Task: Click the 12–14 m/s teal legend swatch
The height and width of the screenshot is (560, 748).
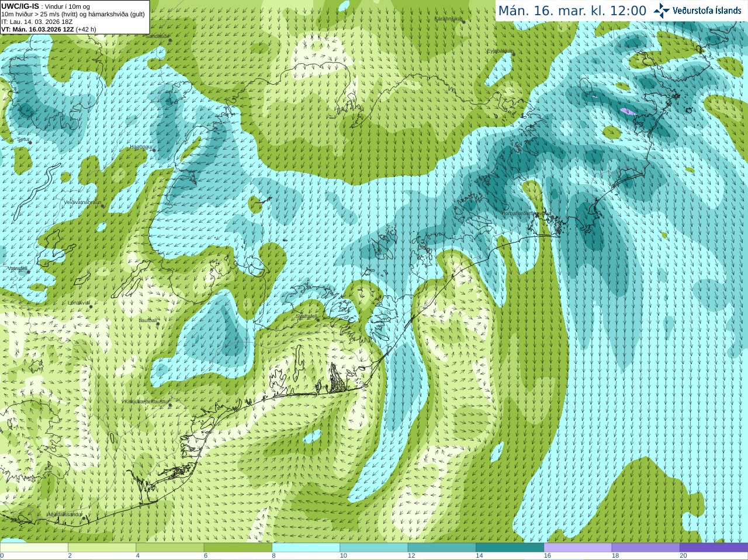Action: tap(442, 548)
